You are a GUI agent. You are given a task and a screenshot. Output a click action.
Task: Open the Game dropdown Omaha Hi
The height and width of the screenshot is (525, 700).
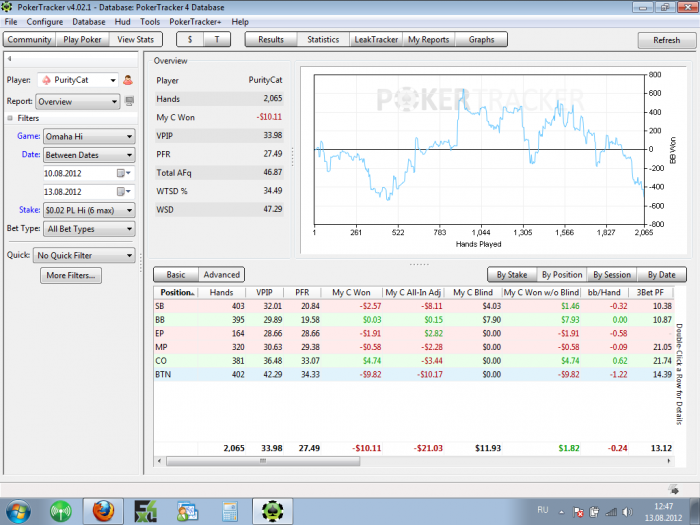(x=89, y=136)
